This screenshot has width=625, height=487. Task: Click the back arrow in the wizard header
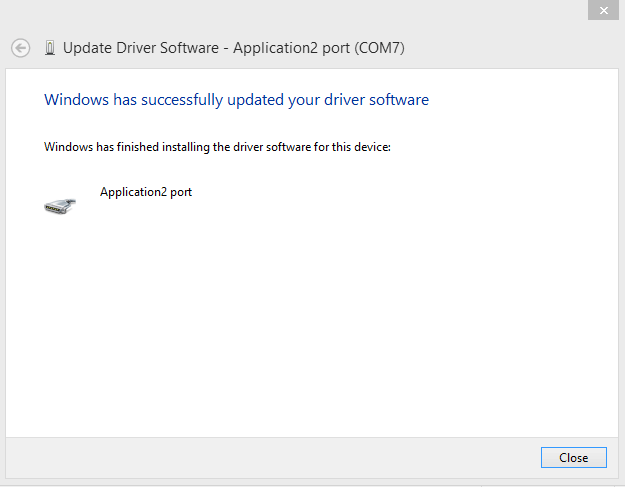click(20, 48)
